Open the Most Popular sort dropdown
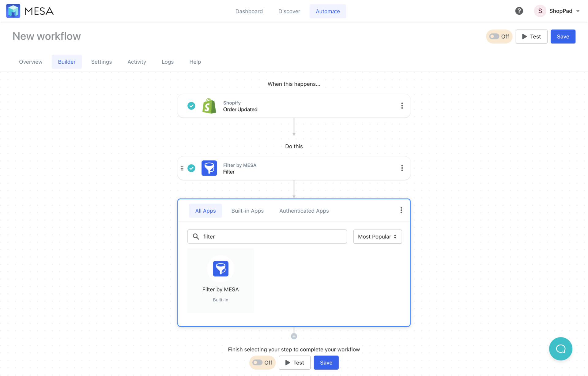Image resolution: width=588 pixels, height=376 pixels. pyautogui.click(x=377, y=236)
